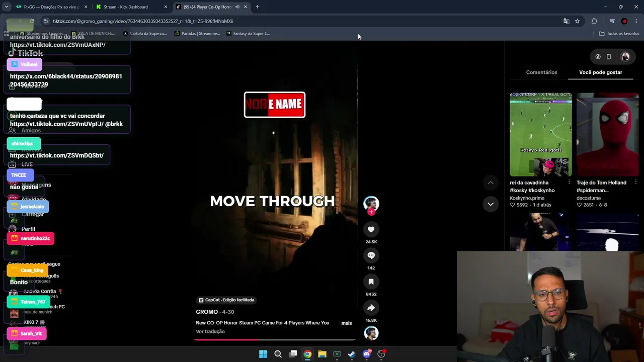The image size is (644, 362).
Task: Open Koskynho.prime author link
Action: [x=527, y=198]
